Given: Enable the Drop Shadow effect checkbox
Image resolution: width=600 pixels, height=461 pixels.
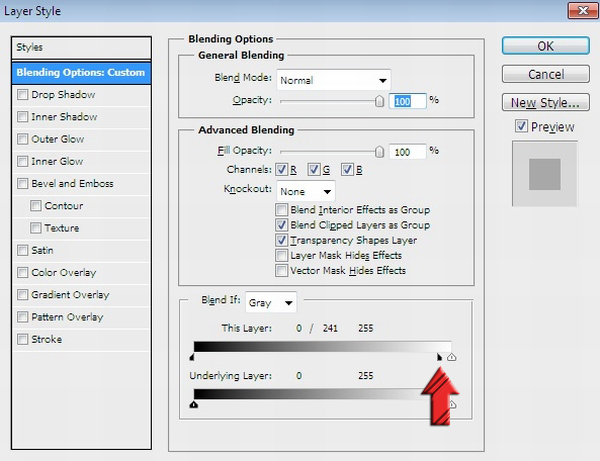Looking at the screenshot, I should click(x=23, y=95).
